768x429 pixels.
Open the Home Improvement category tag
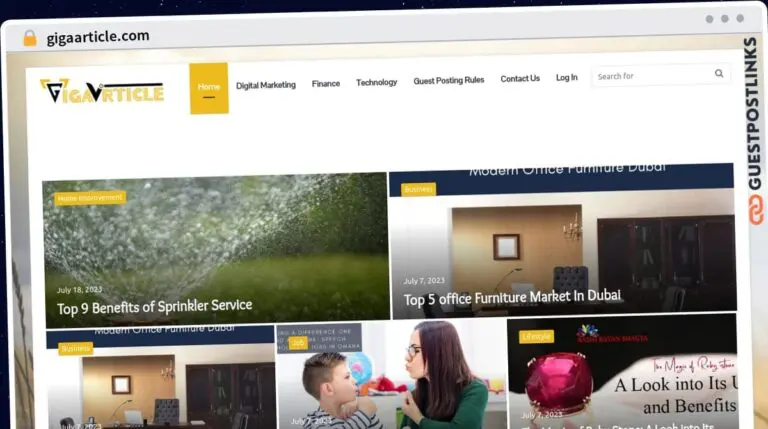pyautogui.click(x=90, y=198)
